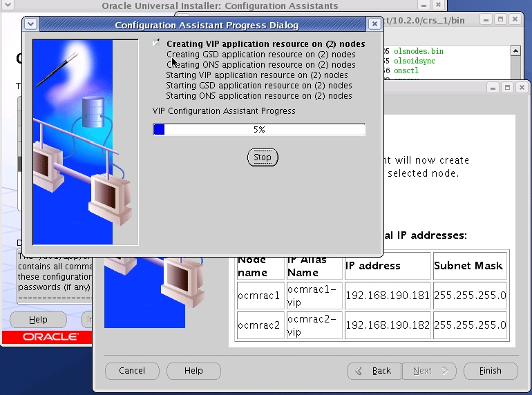This screenshot has height=395, width=532.
Task: Click ocmrac2-vip alias cell
Action: (314, 325)
